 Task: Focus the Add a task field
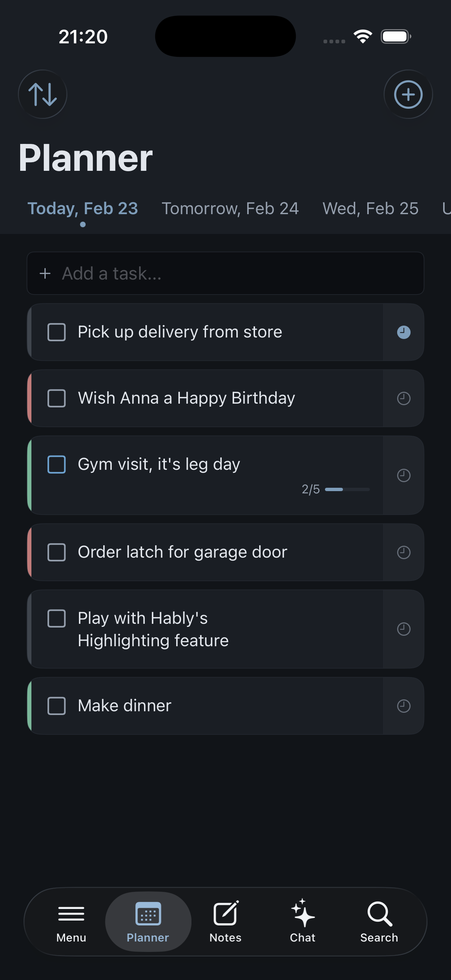tap(225, 273)
